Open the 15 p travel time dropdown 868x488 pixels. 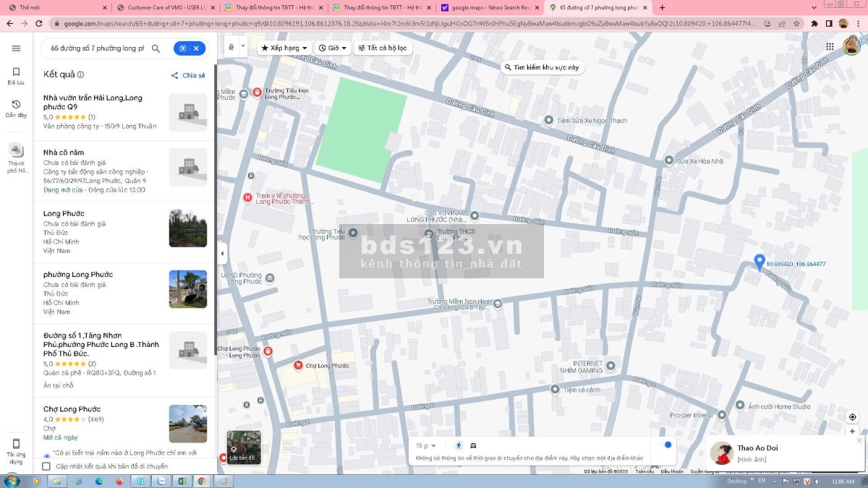pyautogui.click(x=426, y=445)
